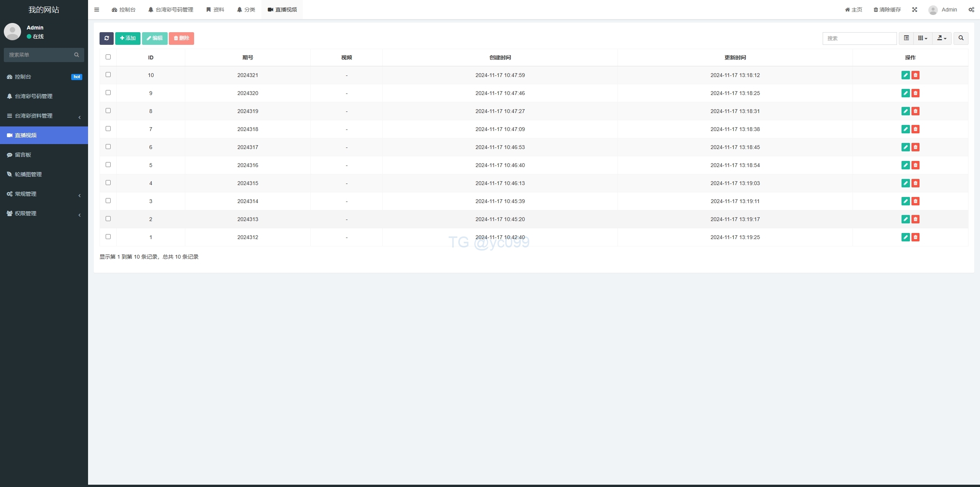Image resolution: width=980 pixels, height=487 pixels.
Task: Click the 清除缓存 link in header
Action: pos(887,10)
